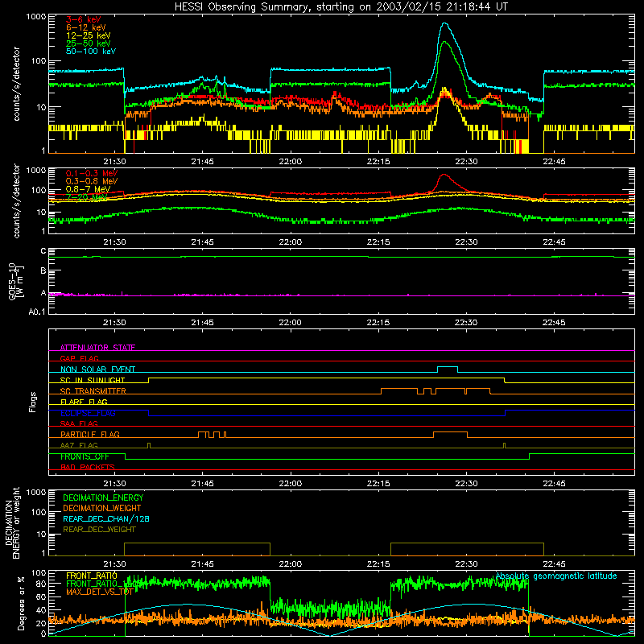Select the Absolute geomagnetic latitude label
The image size is (644, 644).
tap(556, 576)
